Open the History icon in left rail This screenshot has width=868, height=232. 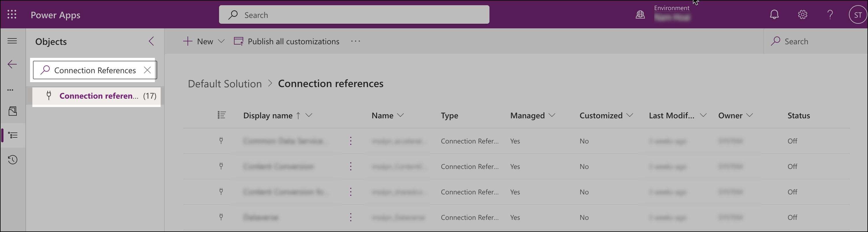pyautogui.click(x=13, y=159)
